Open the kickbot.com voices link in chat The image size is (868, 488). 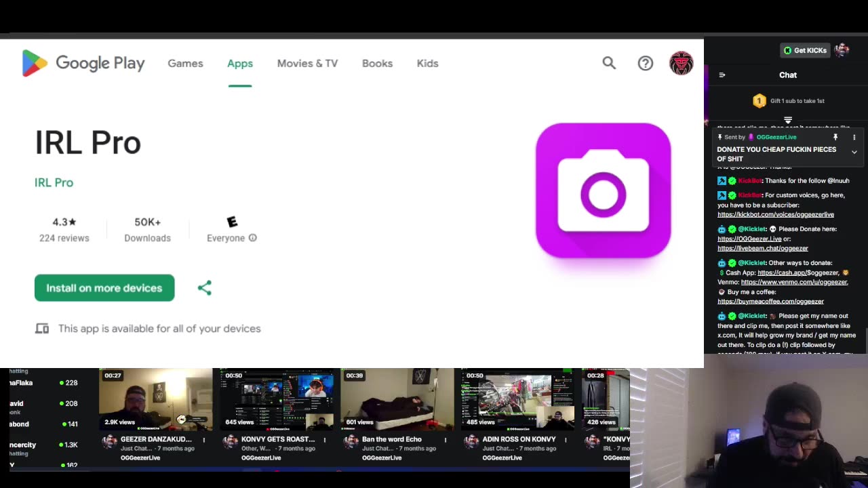[x=776, y=214]
